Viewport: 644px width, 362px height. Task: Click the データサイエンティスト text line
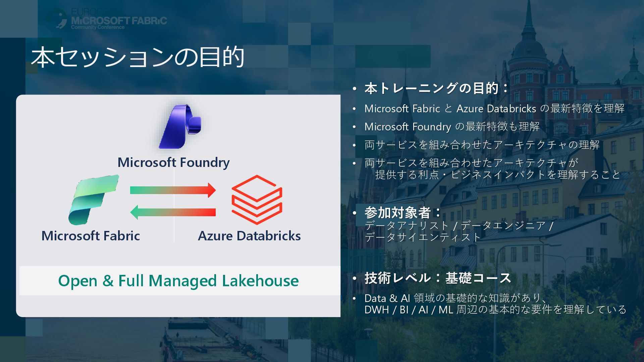point(423,237)
